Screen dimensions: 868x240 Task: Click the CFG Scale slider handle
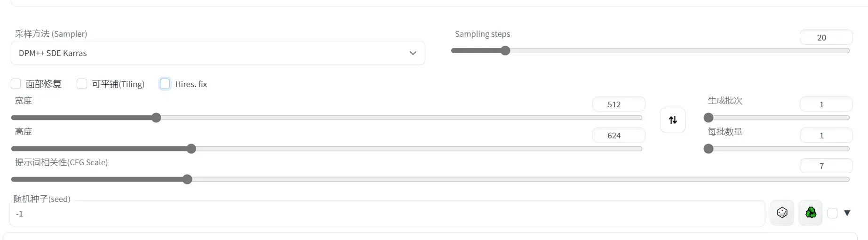pos(187,179)
